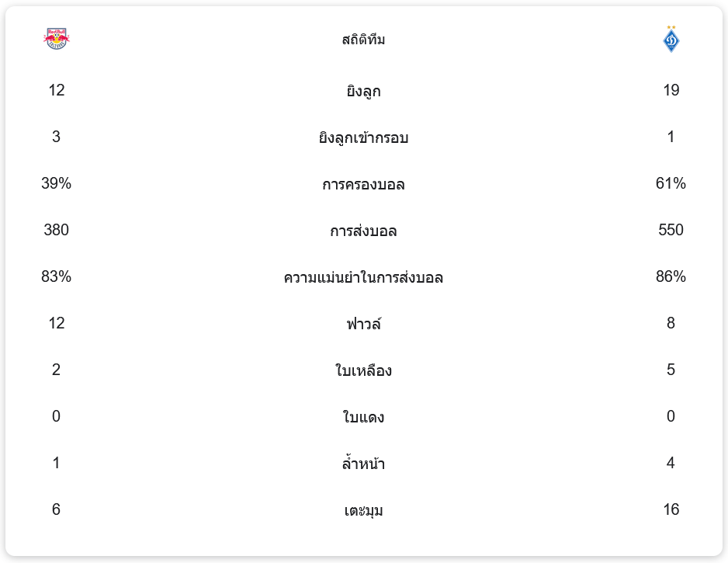Click the 86% pass accuracy value
Viewport: 728px width, 563px height.
671,276
